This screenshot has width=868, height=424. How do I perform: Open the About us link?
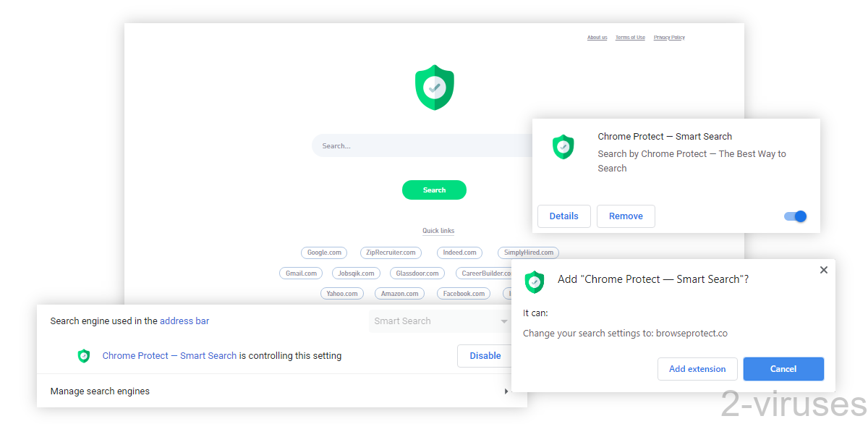[x=597, y=37]
